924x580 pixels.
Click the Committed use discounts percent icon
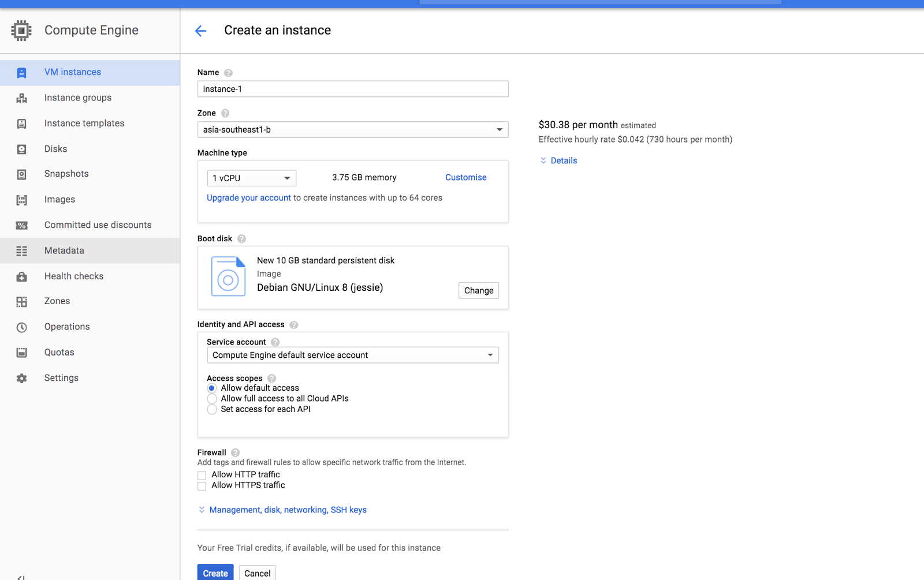tap(21, 226)
